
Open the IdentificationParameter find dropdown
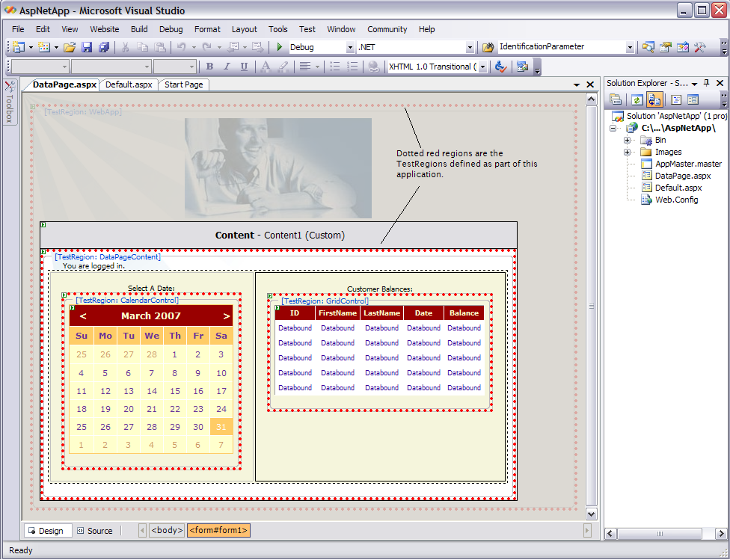[x=630, y=48]
